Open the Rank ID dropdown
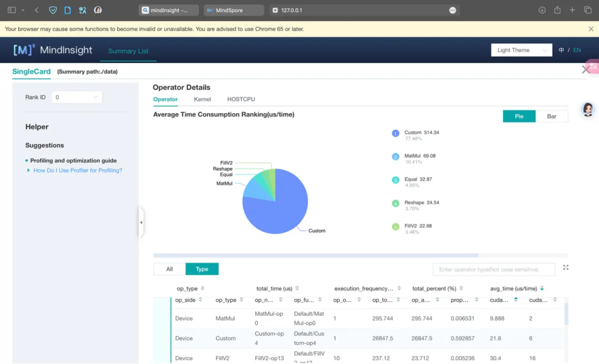599x364 pixels. pyautogui.click(x=77, y=98)
